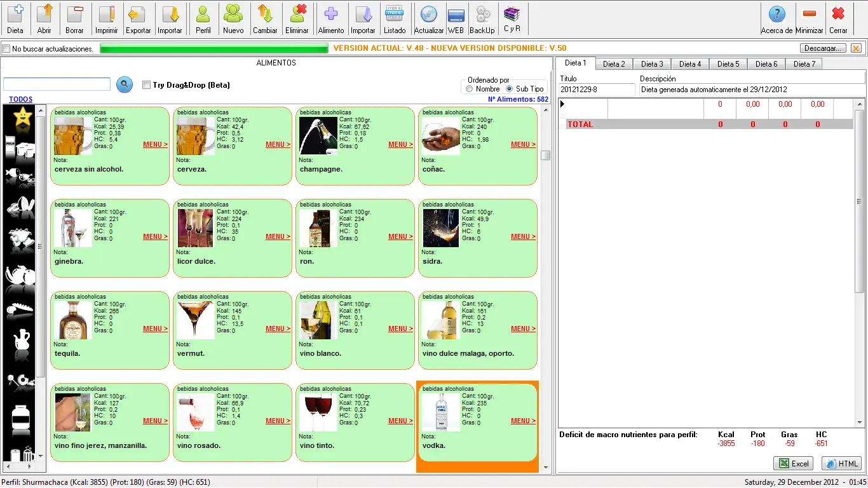Click the food list vertical scrollbar thumb
868x488 pixels.
coord(545,156)
